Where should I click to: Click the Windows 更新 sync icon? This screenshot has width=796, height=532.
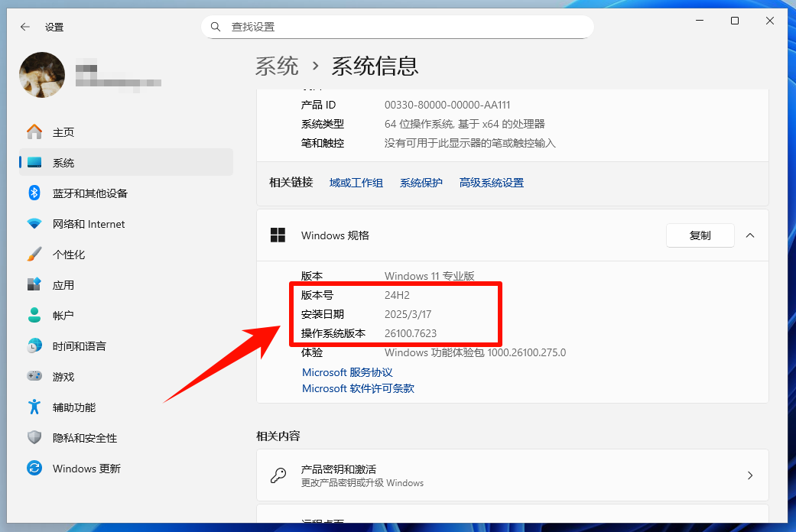(34, 468)
